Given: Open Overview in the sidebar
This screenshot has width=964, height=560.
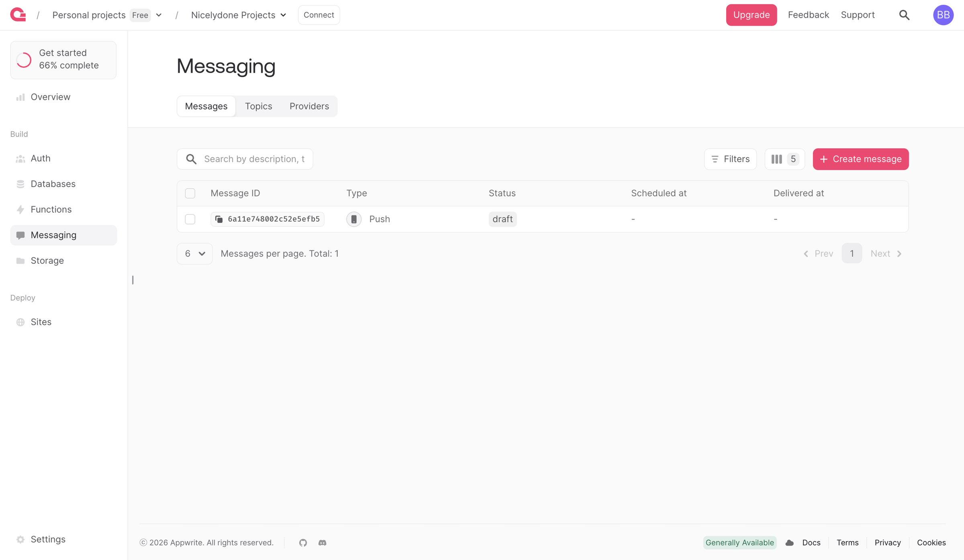Looking at the screenshot, I should click(x=63, y=97).
